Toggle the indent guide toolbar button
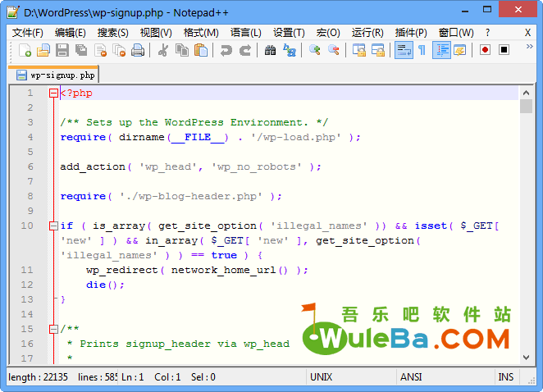543x392 pixels. coord(441,50)
